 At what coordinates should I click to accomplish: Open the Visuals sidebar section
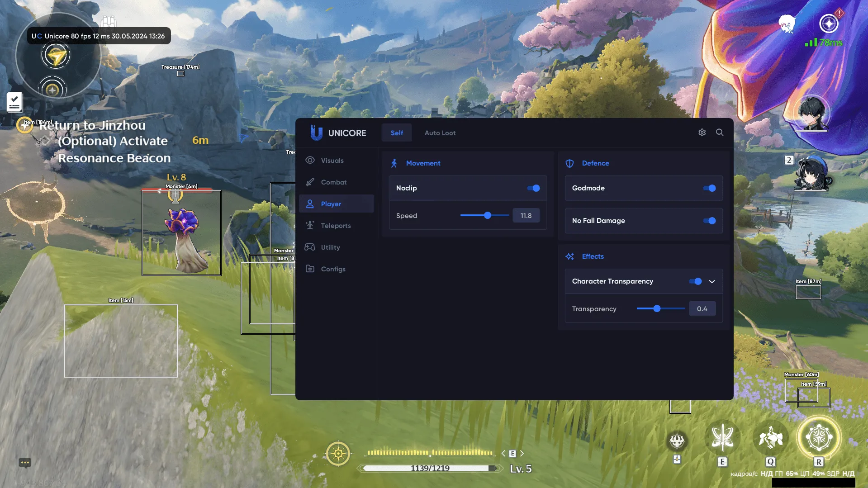click(332, 161)
